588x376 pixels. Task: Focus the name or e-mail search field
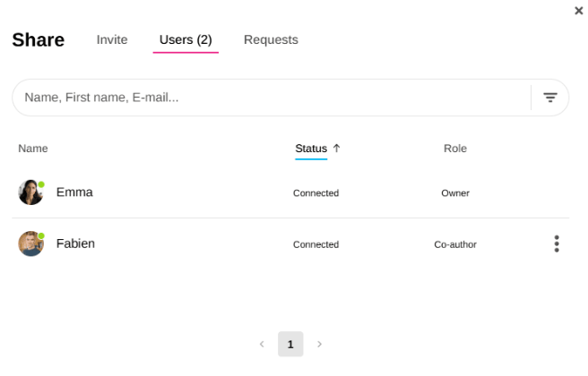coord(269,98)
